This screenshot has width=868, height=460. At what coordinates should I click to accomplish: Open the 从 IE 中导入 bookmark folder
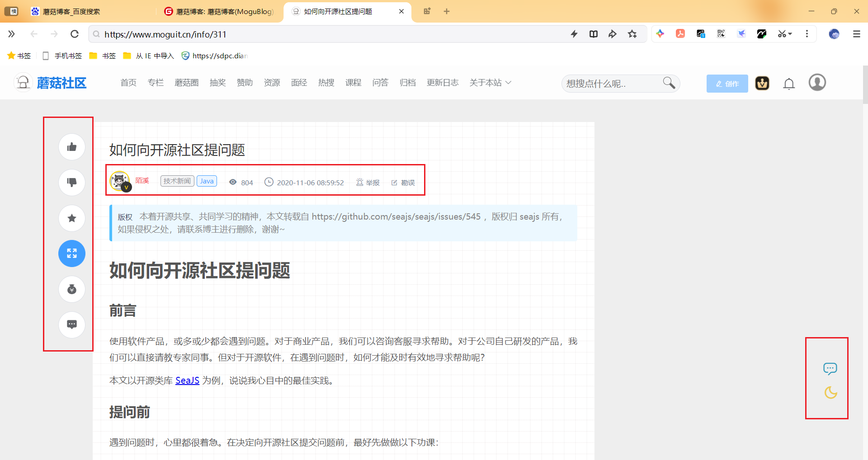(x=148, y=56)
